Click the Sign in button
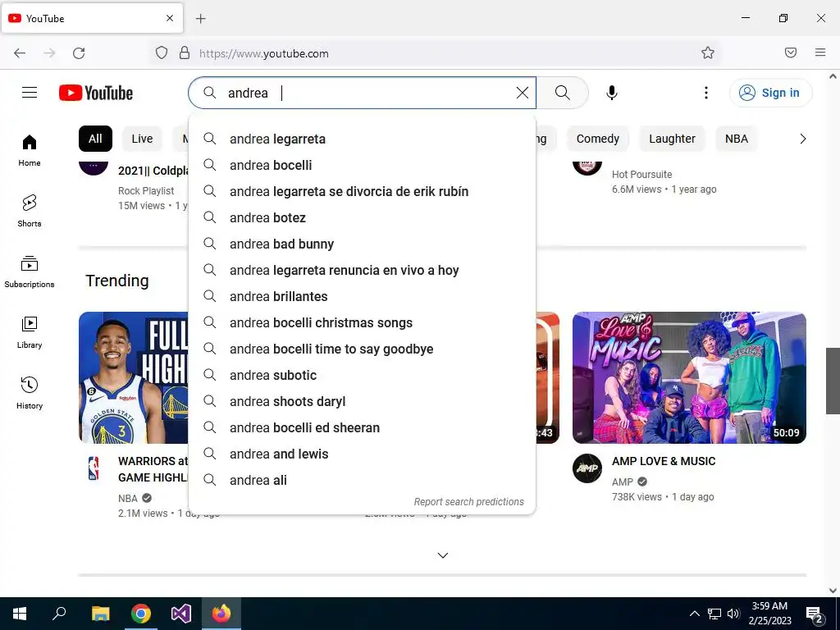Viewport: 840px width, 630px height. pos(770,93)
